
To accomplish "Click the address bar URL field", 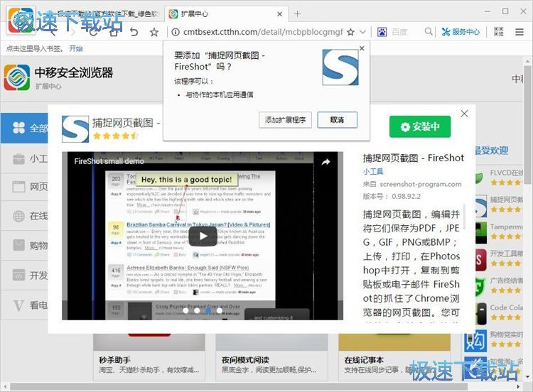I will tap(263, 32).
